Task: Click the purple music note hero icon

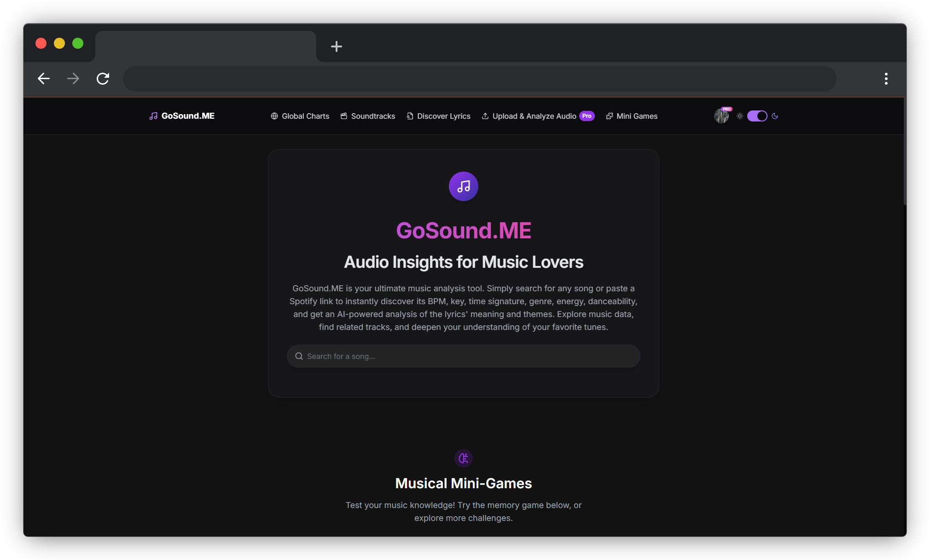Action: [x=463, y=186]
